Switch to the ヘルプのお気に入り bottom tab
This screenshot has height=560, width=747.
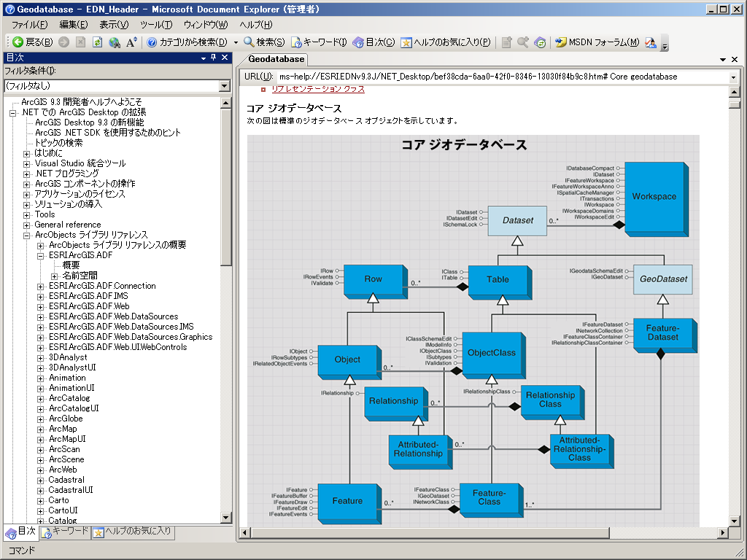[x=133, y=532]
